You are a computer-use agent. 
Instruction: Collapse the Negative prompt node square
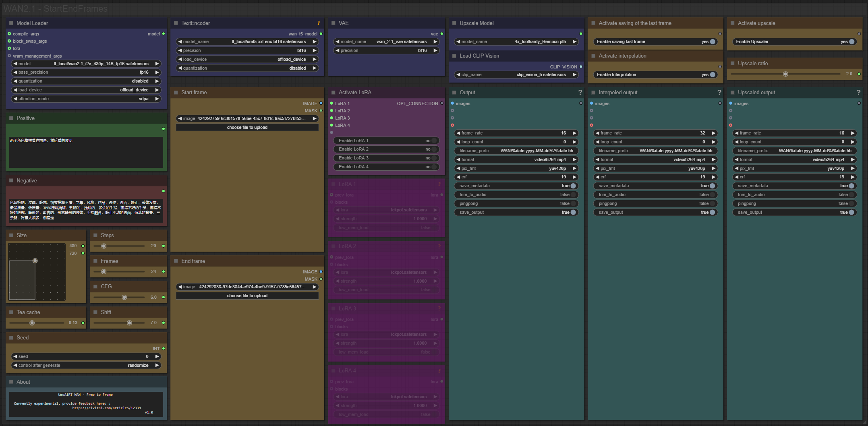click(11, 180)
